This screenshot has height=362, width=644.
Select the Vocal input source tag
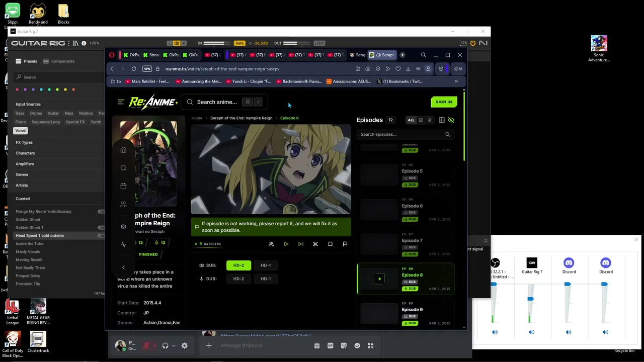pos(20,131)
